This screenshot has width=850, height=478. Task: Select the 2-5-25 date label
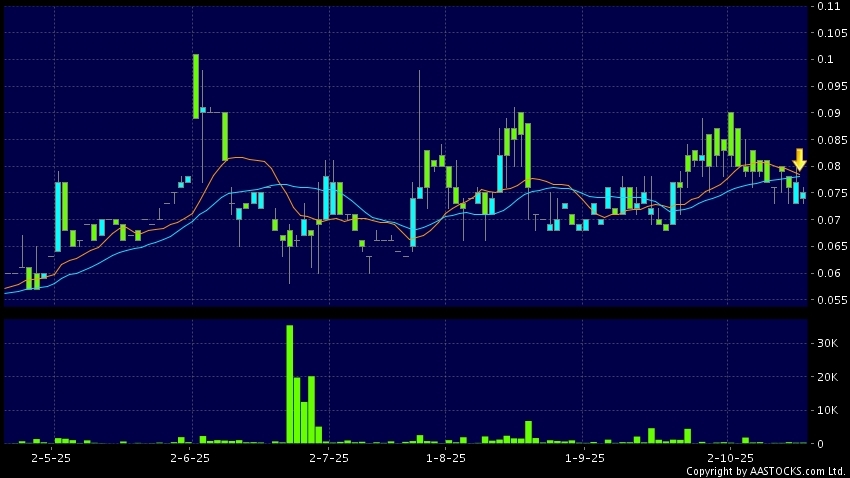[51, 458]
